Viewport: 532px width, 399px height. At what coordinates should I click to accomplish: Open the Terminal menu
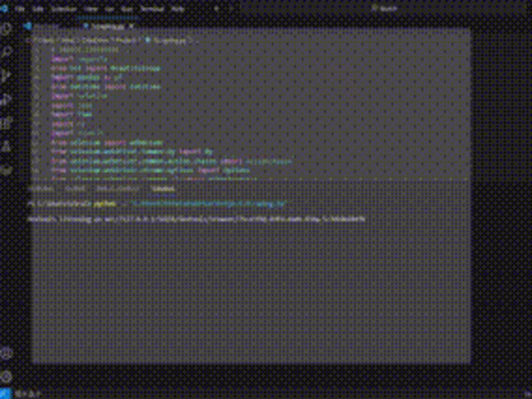(x=152, y=9)
